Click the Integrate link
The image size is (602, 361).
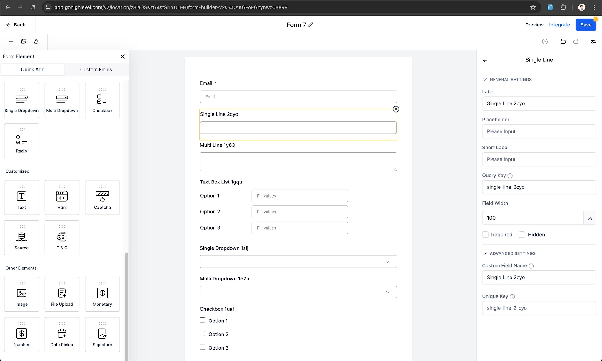(559, 25)
